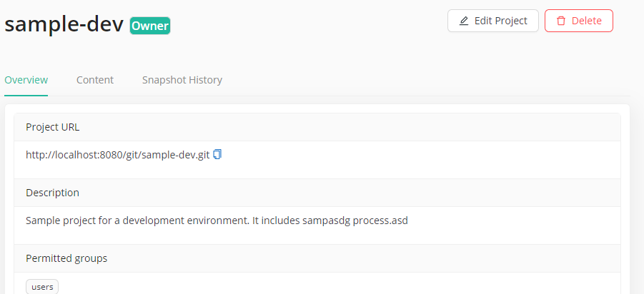Click the Permitted groups section header
The width and height of the screenshot is (644, 294).
66,258
